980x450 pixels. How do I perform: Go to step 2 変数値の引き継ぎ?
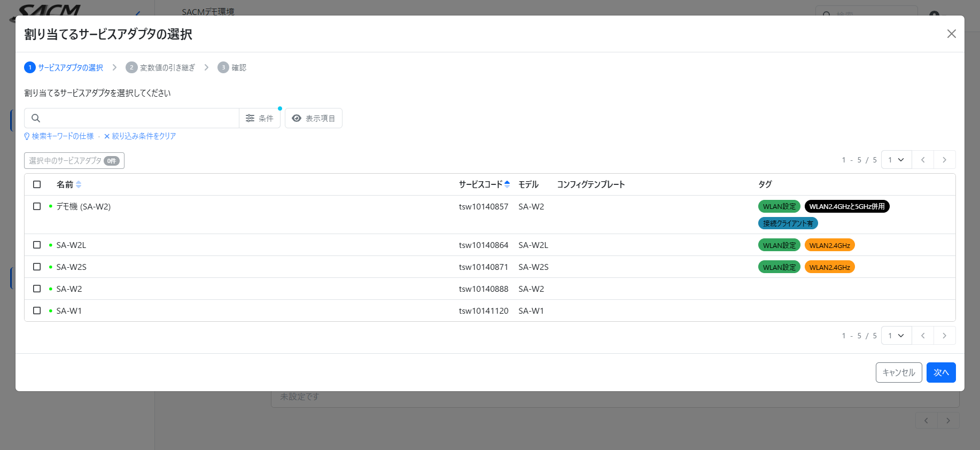(x=160, y=67)
